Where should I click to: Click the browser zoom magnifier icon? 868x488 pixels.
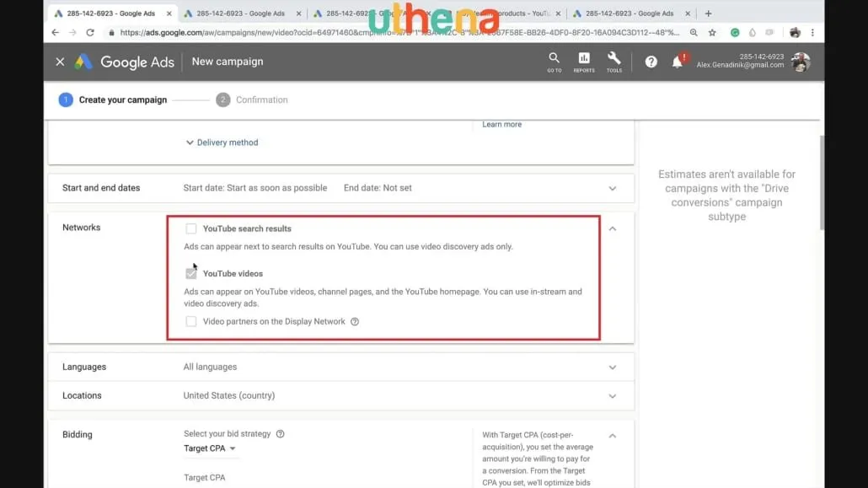[x=694, y=33]
